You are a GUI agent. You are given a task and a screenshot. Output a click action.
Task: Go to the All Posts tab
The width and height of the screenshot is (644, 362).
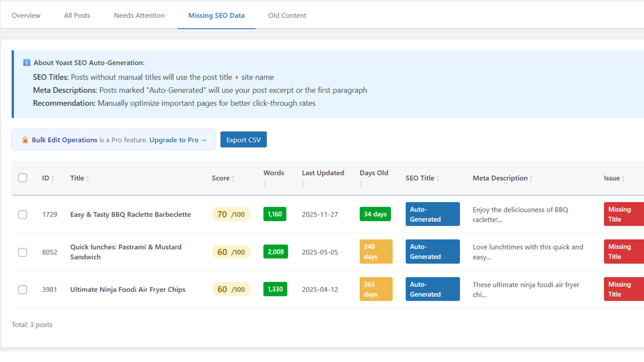[x=77, y=15]
